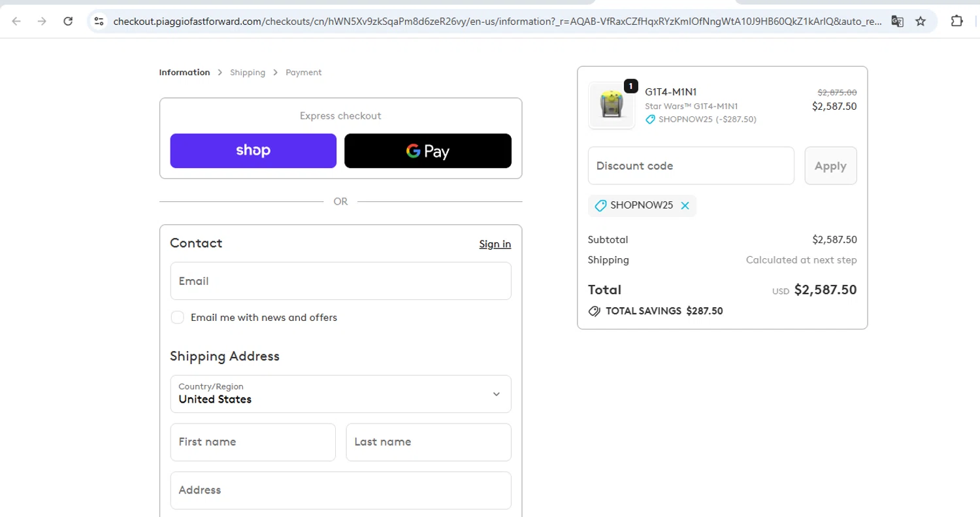Bookmark this page with the star icon
The image size is (980, 517).
point(921,21)
